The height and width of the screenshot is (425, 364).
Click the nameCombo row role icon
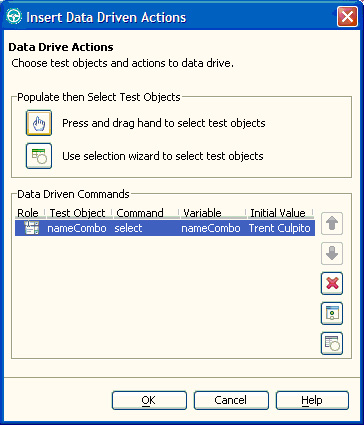[32, 228]
